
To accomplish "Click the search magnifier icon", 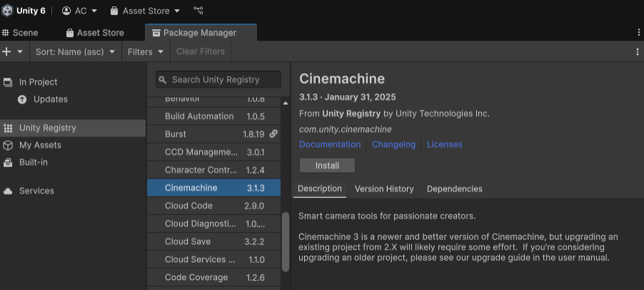I will tap(163, 80).
